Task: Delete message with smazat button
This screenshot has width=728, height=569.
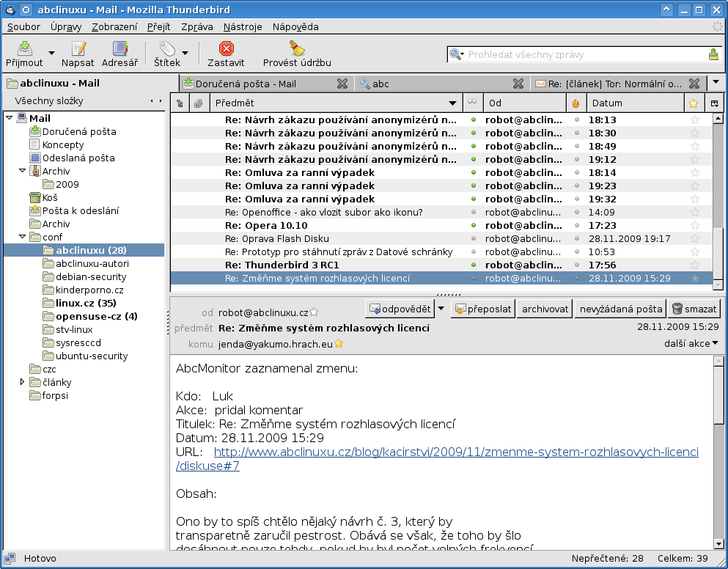Action: [x=694, y=309]
